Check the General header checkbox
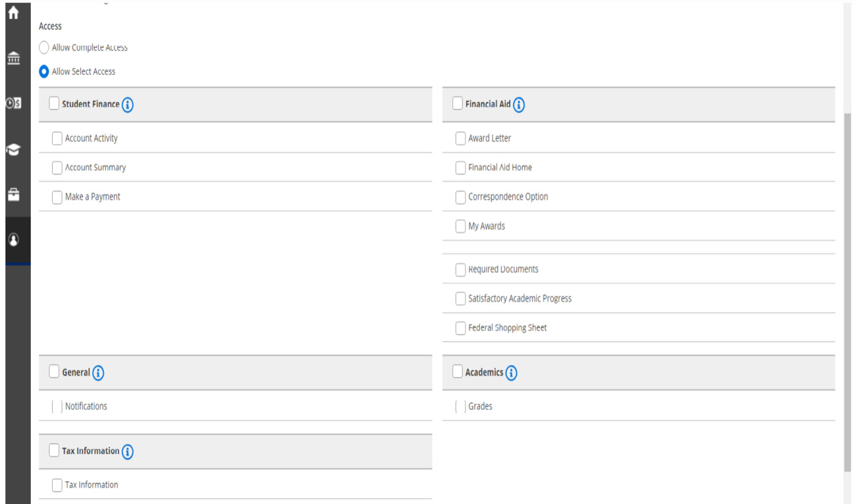The image size is (856, 504). pyautogui.click(x=54, y=372)
